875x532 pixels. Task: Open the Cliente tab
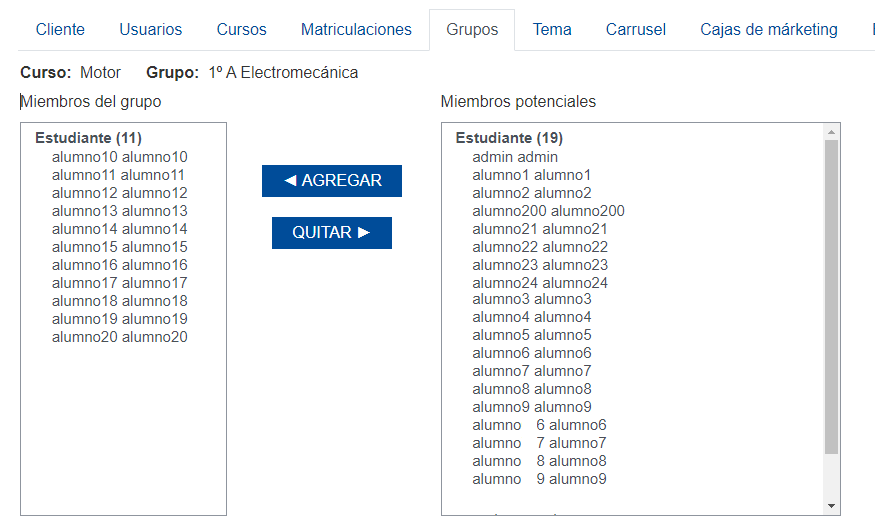60,30
